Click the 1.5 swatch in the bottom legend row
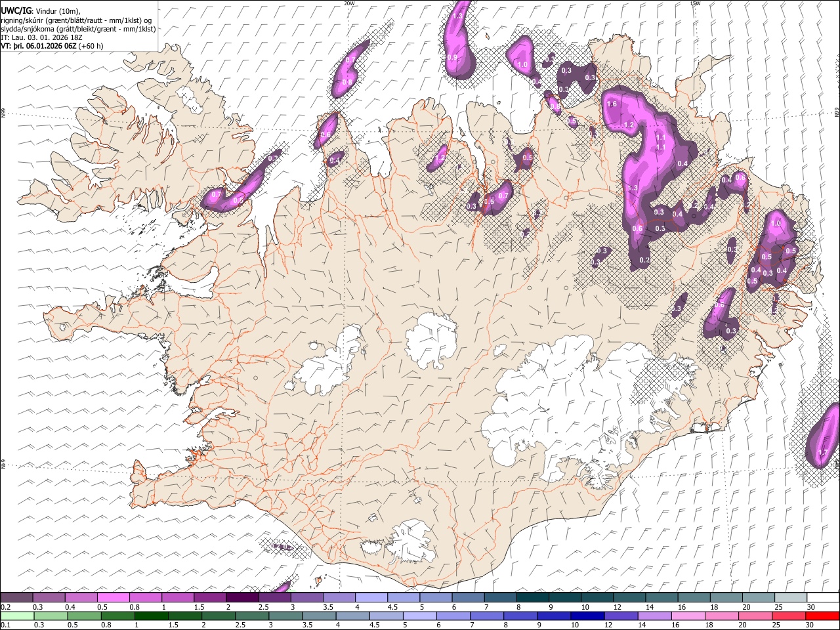This screenshot has width=840, height=630. tap(186, 616)
